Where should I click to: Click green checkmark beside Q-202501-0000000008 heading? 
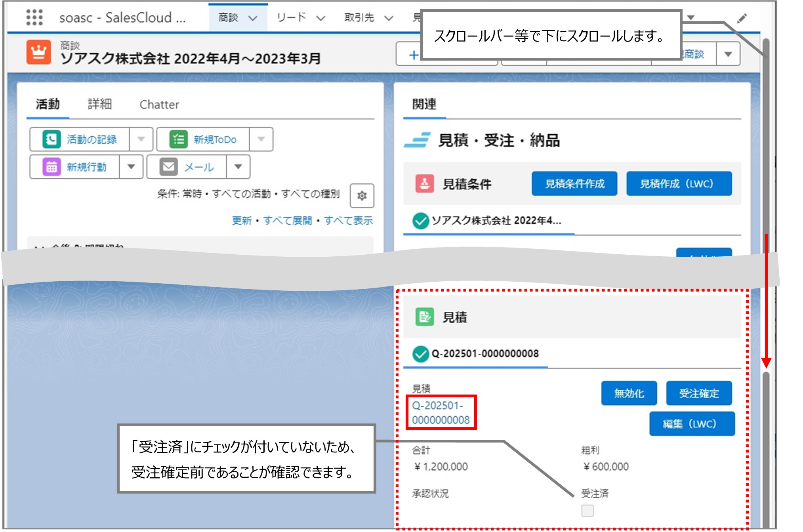pos(420,354)
